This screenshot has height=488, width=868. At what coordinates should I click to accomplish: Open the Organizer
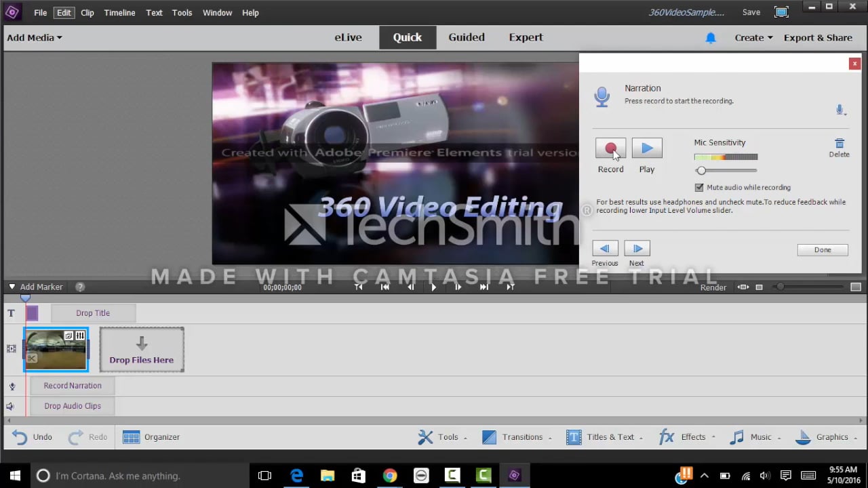151,437
